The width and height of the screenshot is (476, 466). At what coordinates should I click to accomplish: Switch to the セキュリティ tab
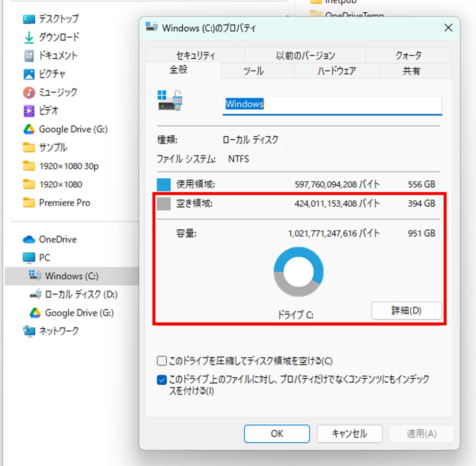tap(196, 55)
